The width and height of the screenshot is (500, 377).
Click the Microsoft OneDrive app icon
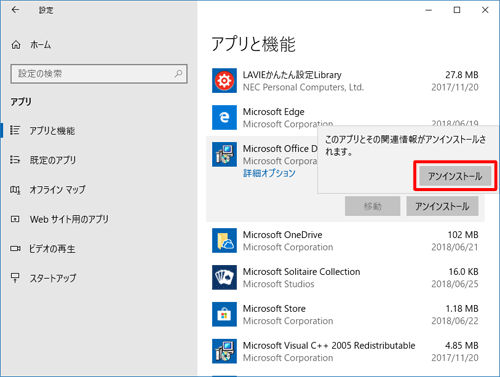(224, 240)
